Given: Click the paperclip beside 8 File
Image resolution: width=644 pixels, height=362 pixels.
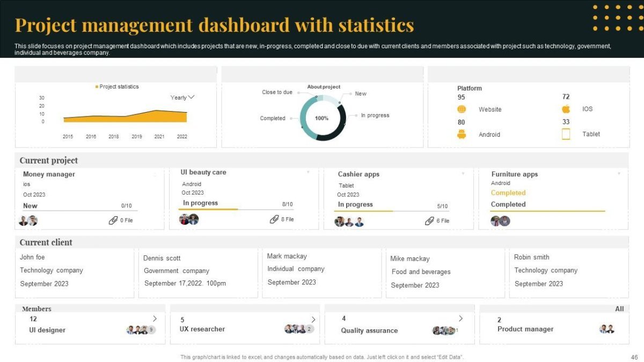Looking at the screenshot, I should (x=274, y=219).
